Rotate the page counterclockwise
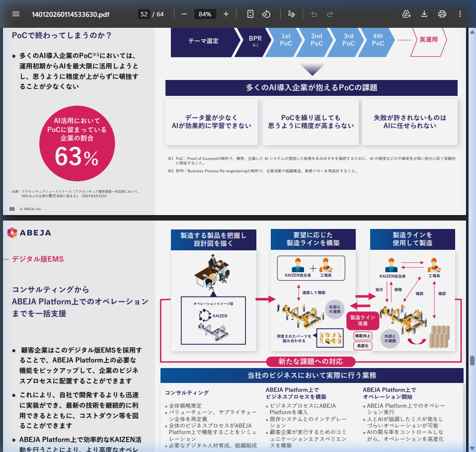 [266, 14]
